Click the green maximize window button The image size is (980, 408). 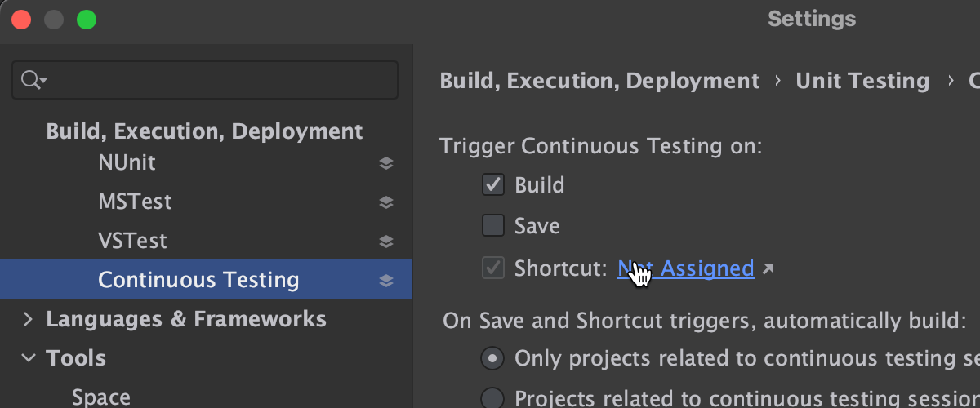87,20
